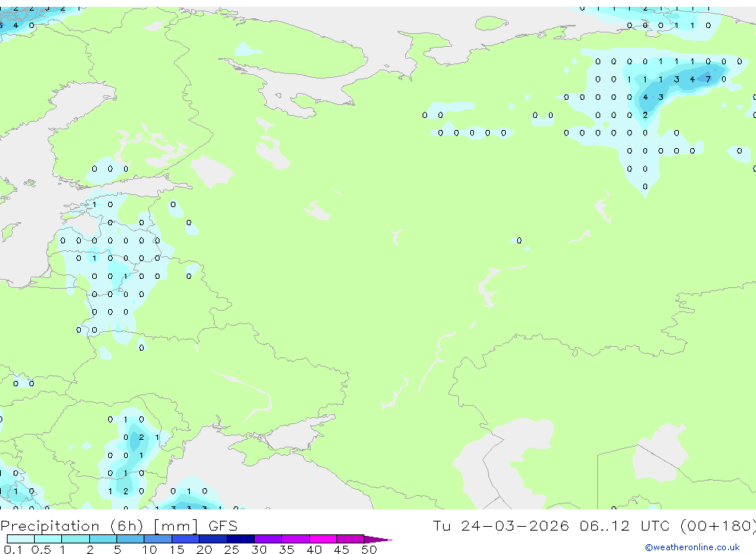Click the 1–2 mm legend color swatch

pyautogui.click(x=75, y=539)
